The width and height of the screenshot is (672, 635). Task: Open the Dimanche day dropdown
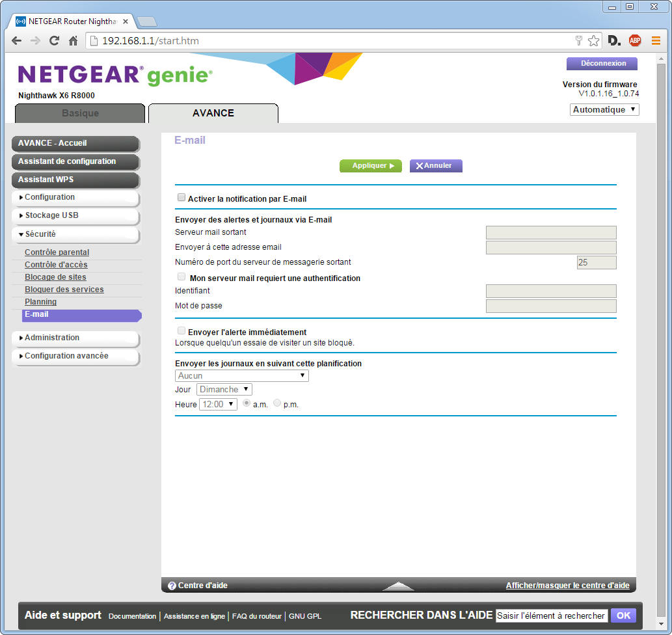(x=224, y=389)
